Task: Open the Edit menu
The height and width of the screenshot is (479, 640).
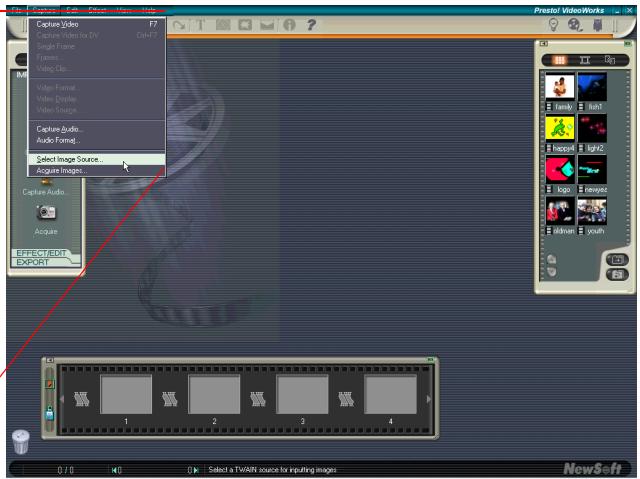Action: click(x=72, y=10)
